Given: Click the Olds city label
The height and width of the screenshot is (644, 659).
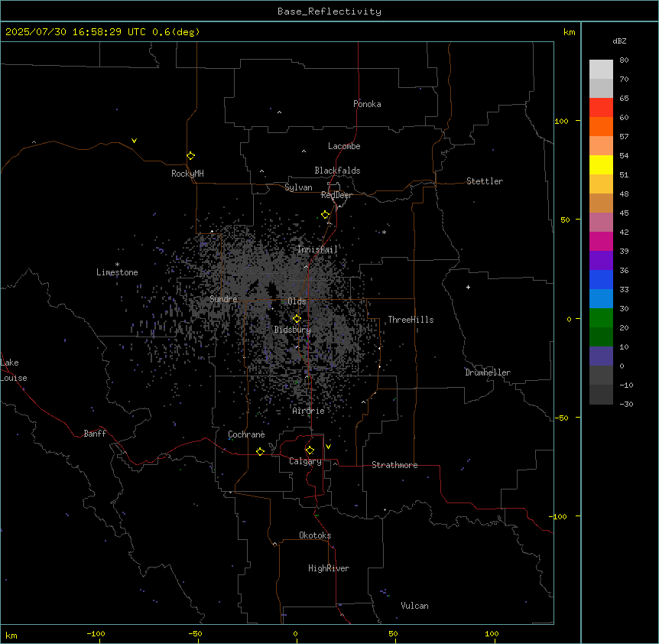Looking at the screenshot, I should (x=297, y=301).
